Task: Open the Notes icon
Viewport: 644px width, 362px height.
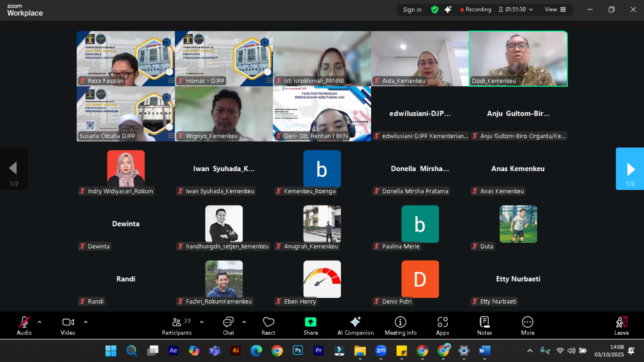Action: (x=484, y=322)
